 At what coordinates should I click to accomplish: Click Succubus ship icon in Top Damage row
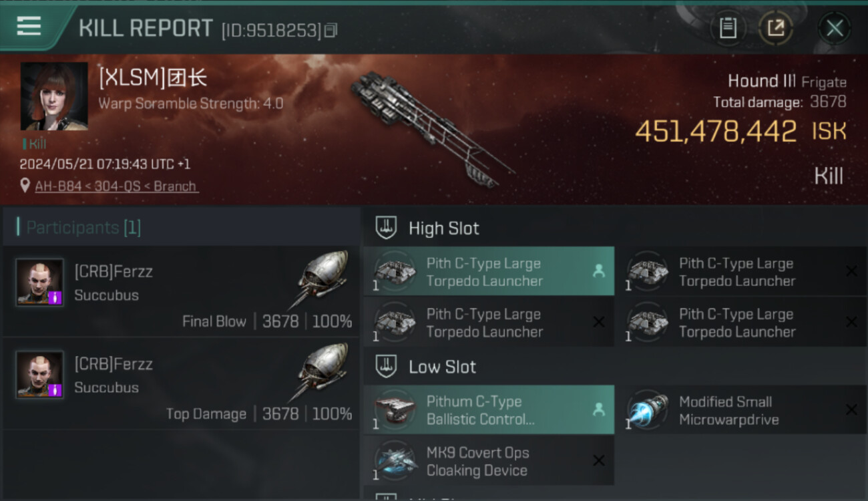(x=322, y=371)
